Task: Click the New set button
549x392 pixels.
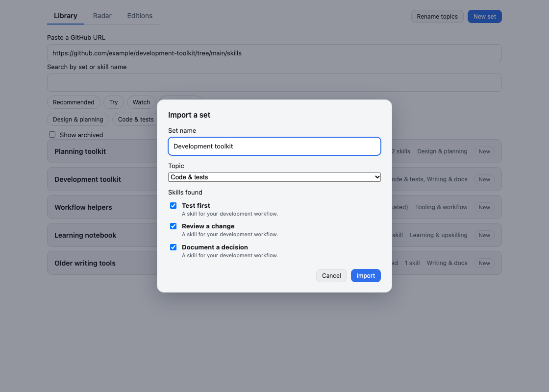Action: (x=484, y=17)
